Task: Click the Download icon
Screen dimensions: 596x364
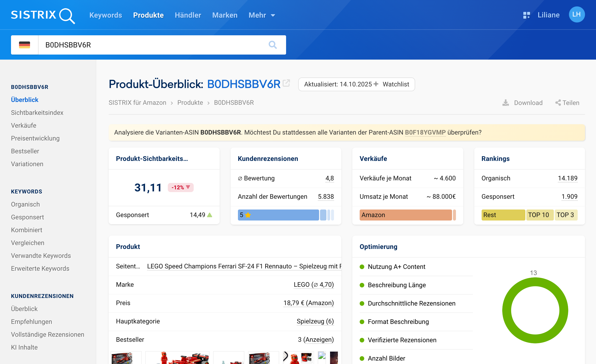Action: [x=505, y=103]
